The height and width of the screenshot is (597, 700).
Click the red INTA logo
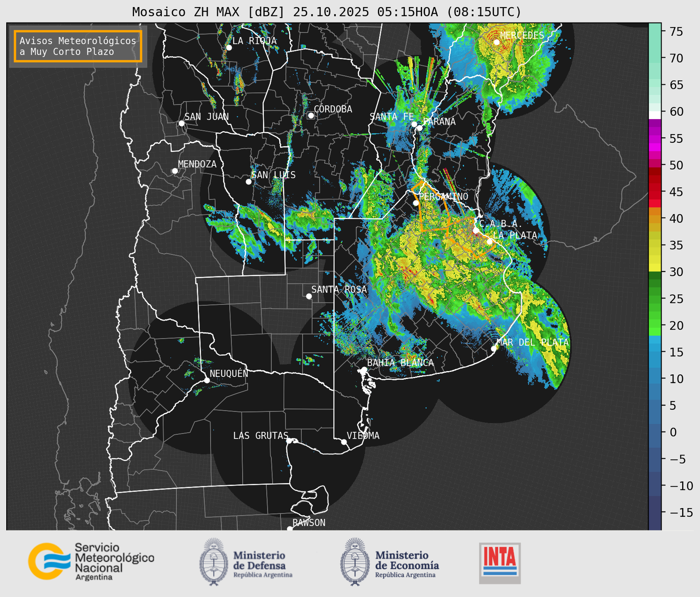500,563
